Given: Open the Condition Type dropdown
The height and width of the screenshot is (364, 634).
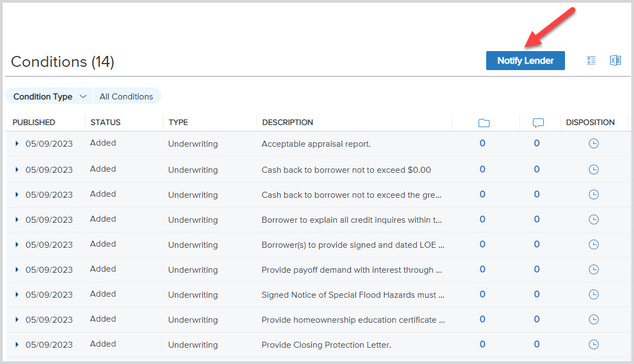Looking at the screenshot, I should 48,96.
